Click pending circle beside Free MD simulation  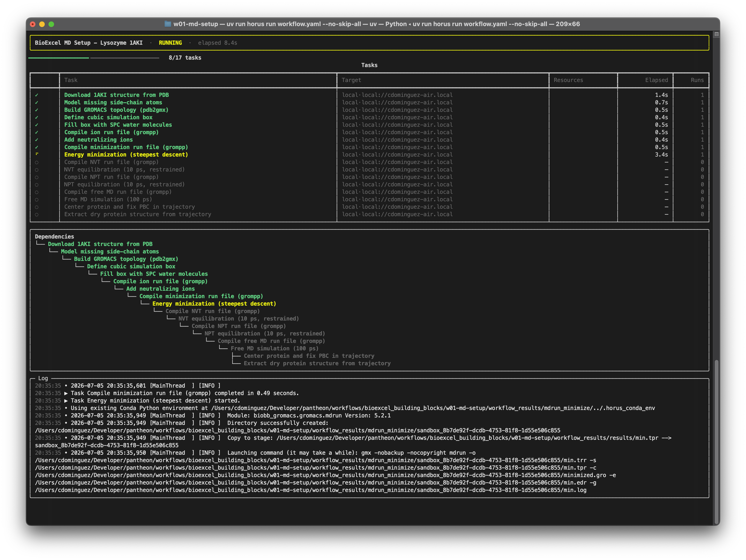(37, 199)
